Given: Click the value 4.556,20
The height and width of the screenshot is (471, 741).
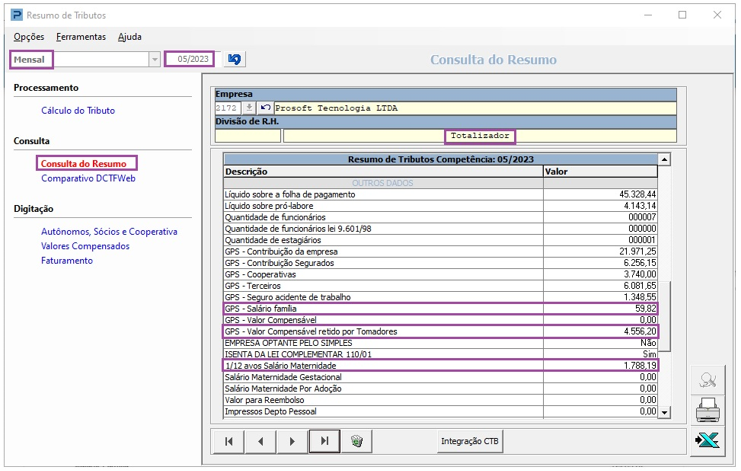Looking at the screenshot, I should [x=640, y=332].
